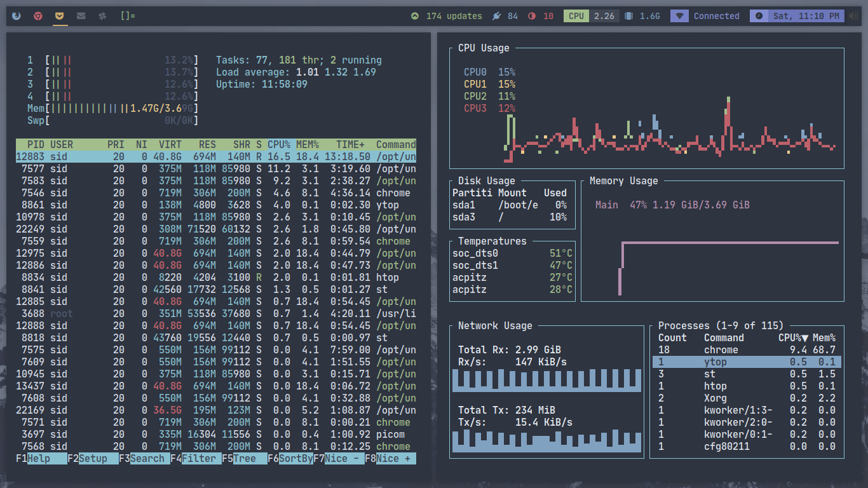
Task: Click the Wi-Fi connected icon
Action: click(x=679, y=16)
